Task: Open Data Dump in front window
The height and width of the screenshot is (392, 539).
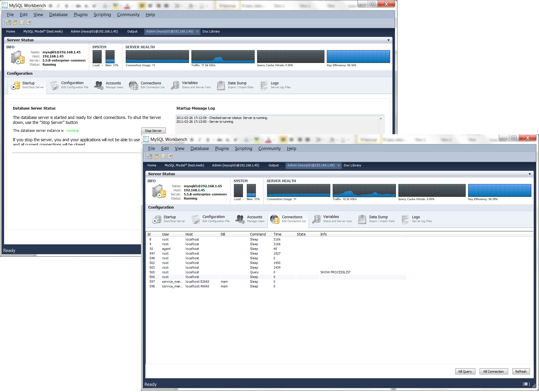Action: point(376,219)
